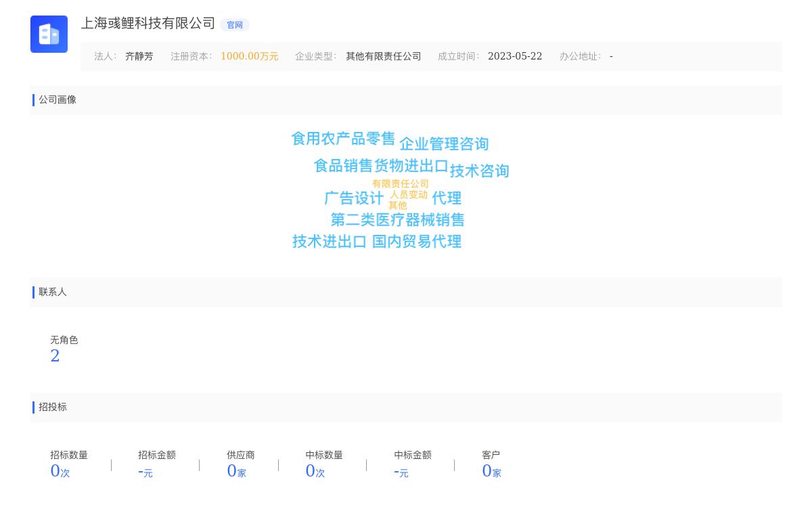Click 招标数量 value 0次
The height and width of the screenshot is (509, 812).
pyautogui.click(x=60, y=471)
